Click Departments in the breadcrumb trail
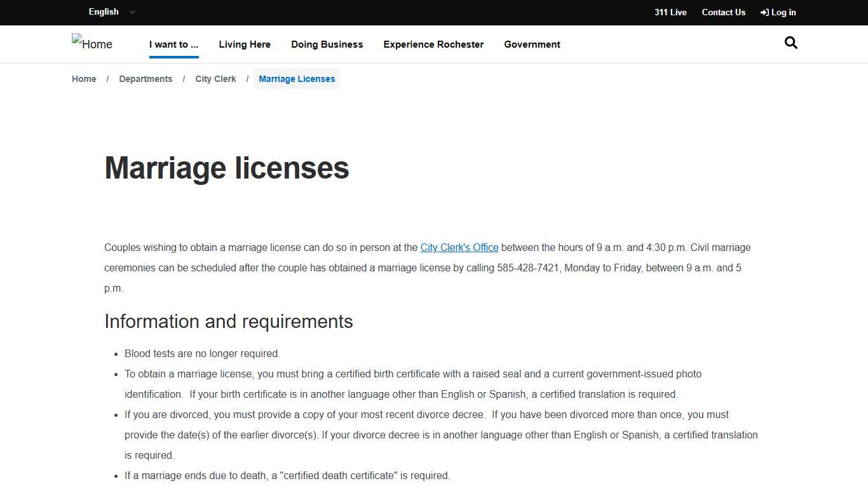Image resolution: width=868 pixels, height=488 pixels. pyautogui.click(x=146, y=78)
